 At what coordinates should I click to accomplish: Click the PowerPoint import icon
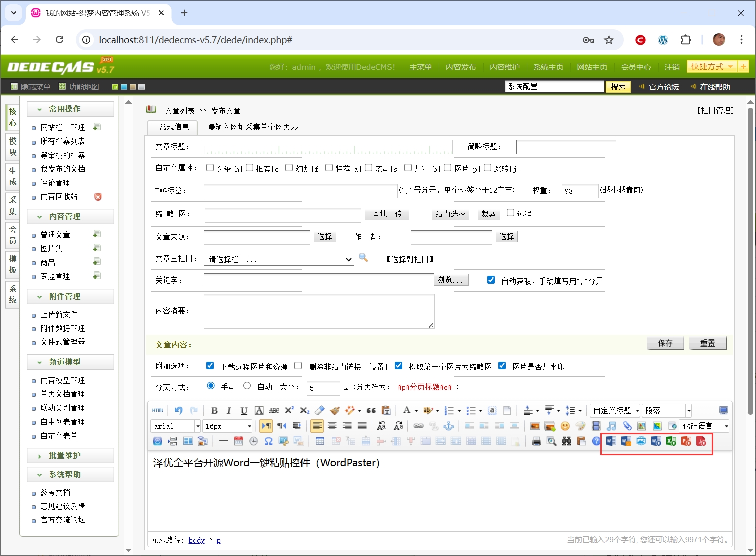pyautogui.click(x=686, y=441)
